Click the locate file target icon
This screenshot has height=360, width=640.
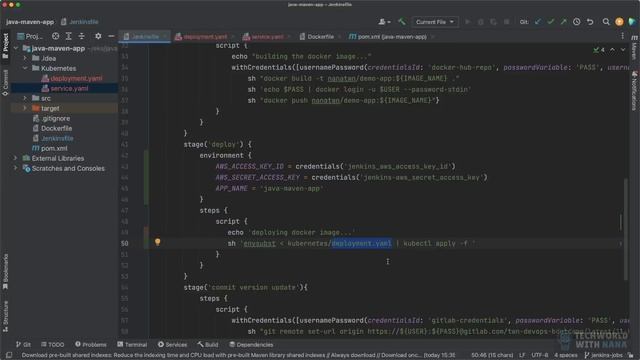[56, 36]
